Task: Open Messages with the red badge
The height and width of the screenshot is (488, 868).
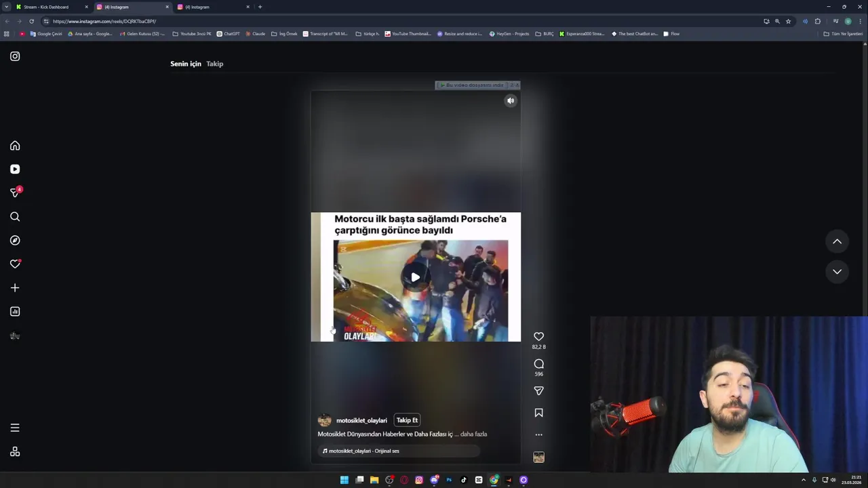Action: pyautogui.click(x=16, y=192)
